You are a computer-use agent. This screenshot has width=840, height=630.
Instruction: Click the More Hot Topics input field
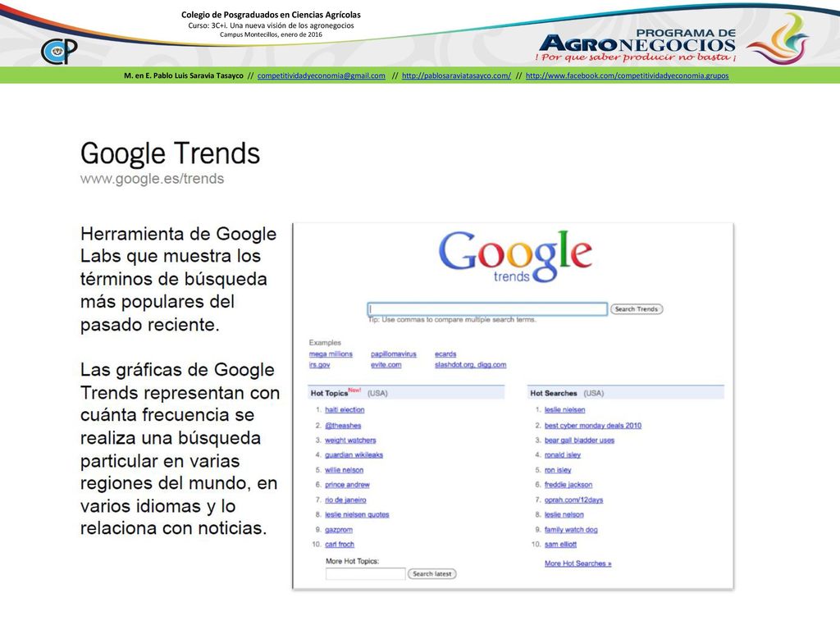point(365,573)
